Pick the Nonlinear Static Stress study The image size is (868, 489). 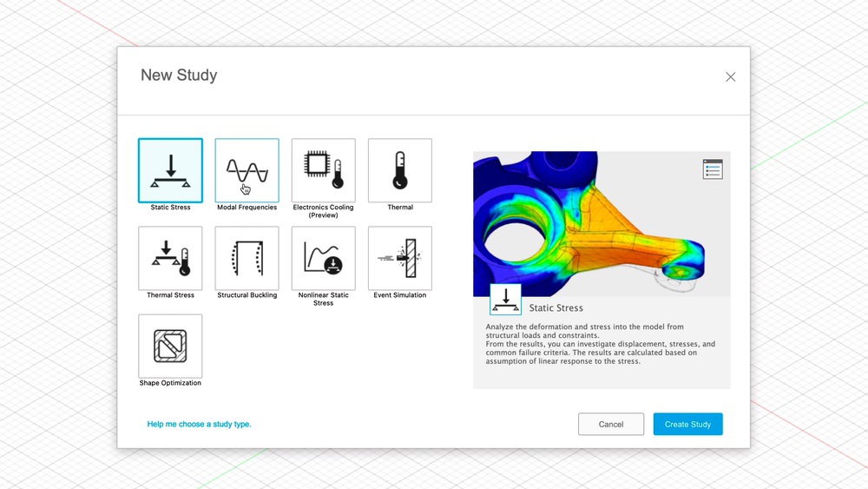(x=323, y=258)
